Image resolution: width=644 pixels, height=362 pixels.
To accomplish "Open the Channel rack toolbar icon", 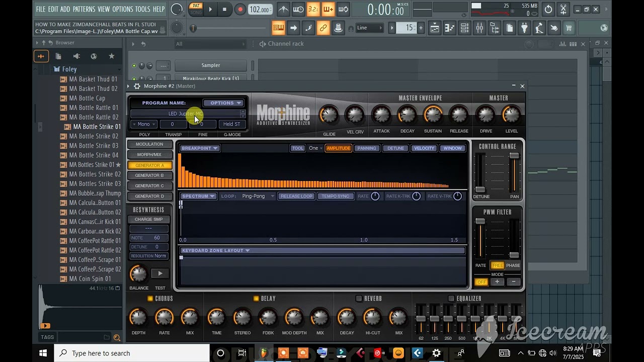I will pyautogui.click(x=464, y=28).
